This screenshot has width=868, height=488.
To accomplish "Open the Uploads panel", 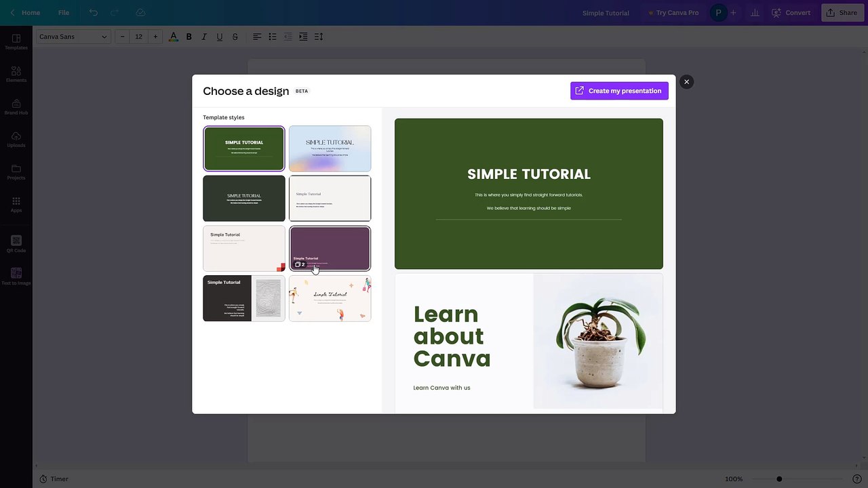I will tap(16, 139).
